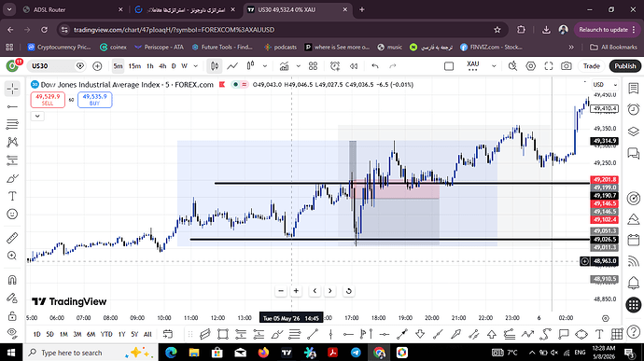The image size is (644, 361).
Task: Open Telegram from the Windows taskbar
Action: [357, 353]
